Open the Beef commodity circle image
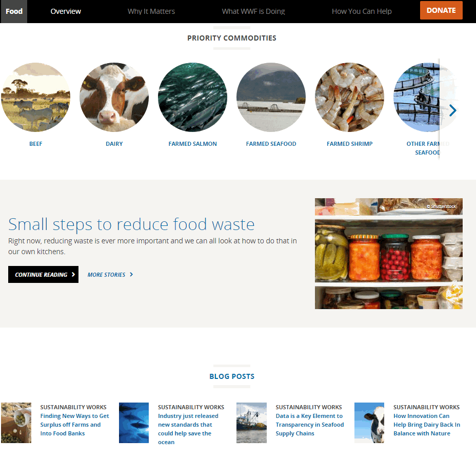476x458 pixels. tap(35, 97)
